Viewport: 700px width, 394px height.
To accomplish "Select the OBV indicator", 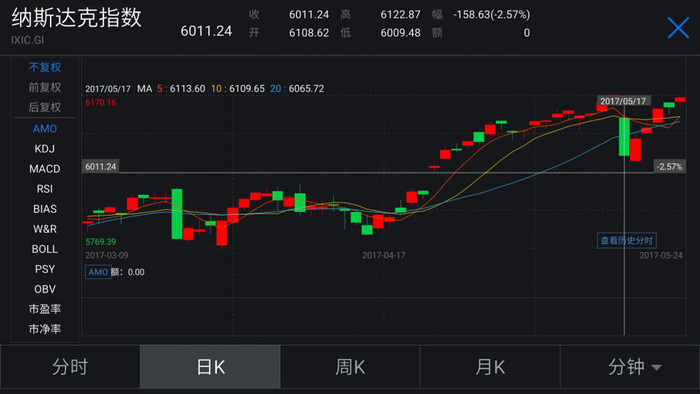I will [45, 290].
